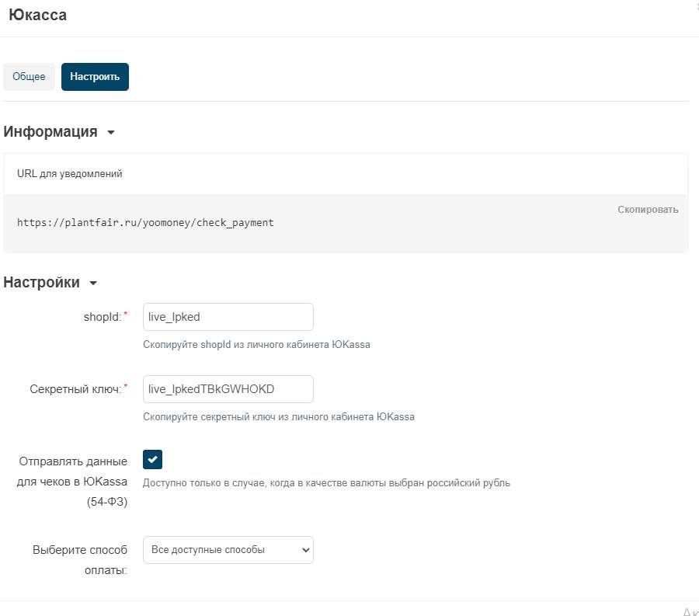The height and width of the screenshot is (616, 699).
Task: Click the shopId hint text below field
Action: point(256,345)
